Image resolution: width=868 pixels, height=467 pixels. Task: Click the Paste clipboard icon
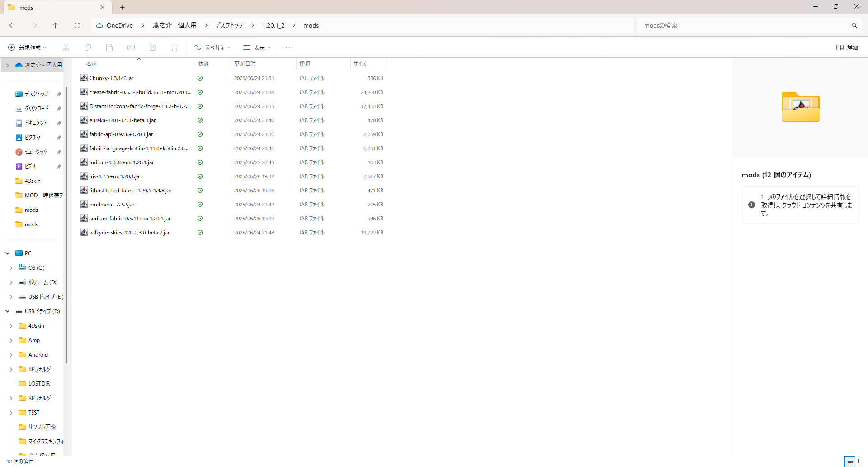[x=109, y=48]
